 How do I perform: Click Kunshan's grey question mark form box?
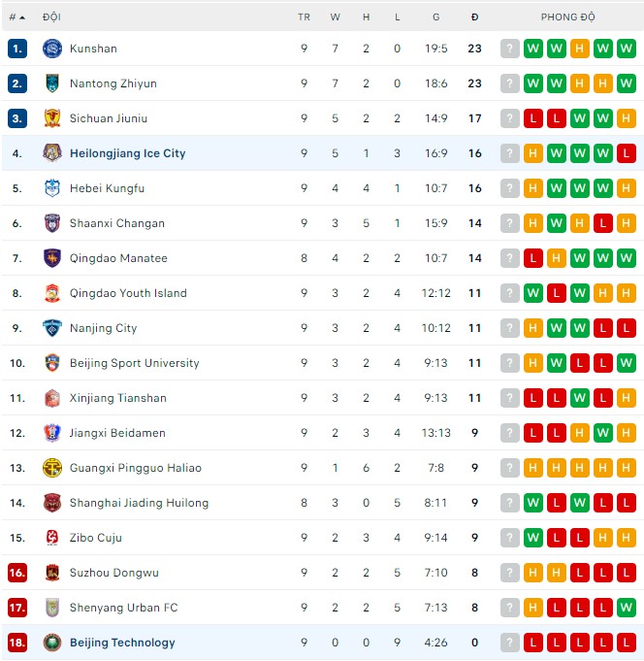pos(510,49)
